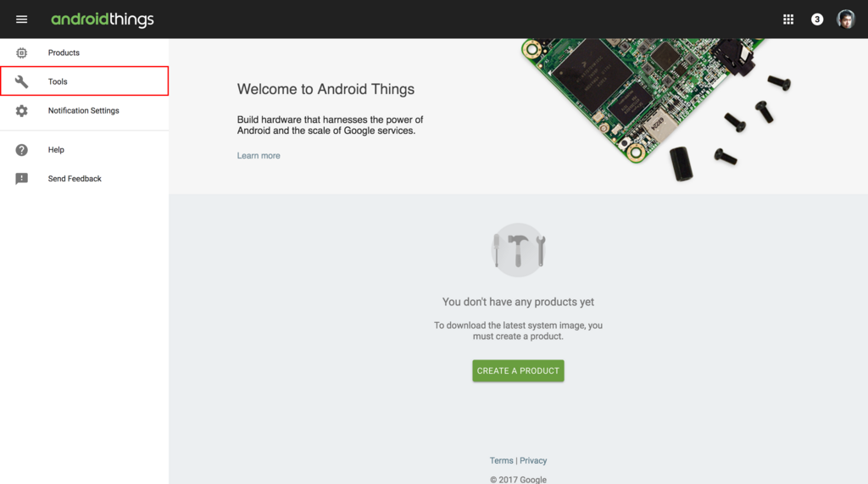Click the "You don't have any products yet" text
Viewport: 868px width, 484px height.
[x=518, y=302]
